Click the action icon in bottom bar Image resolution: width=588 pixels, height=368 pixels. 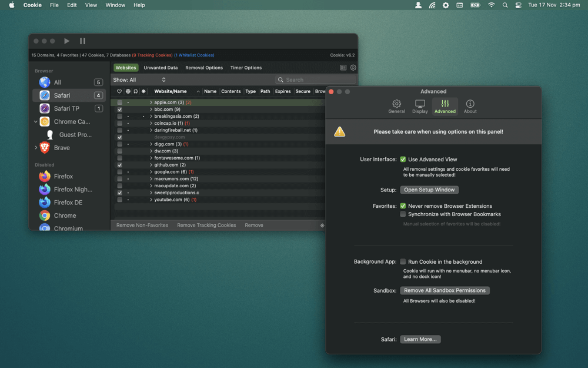(322, 226)
